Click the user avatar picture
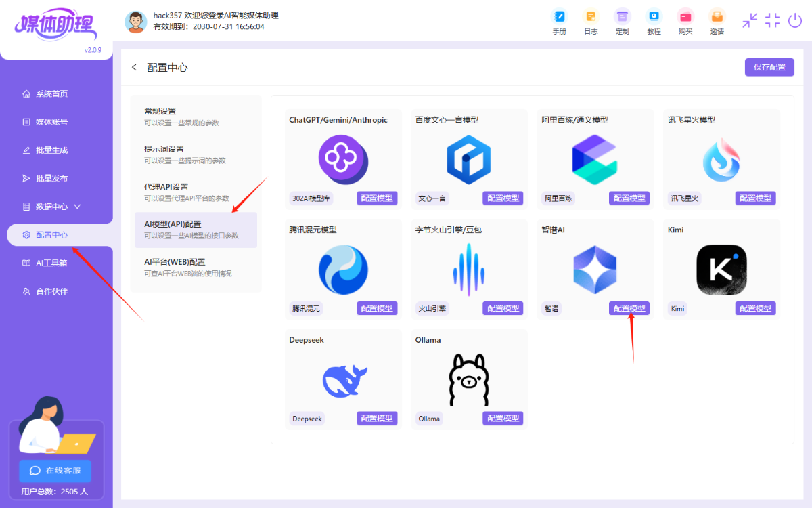Screen dimensions: 812x508 click(136, 22)
